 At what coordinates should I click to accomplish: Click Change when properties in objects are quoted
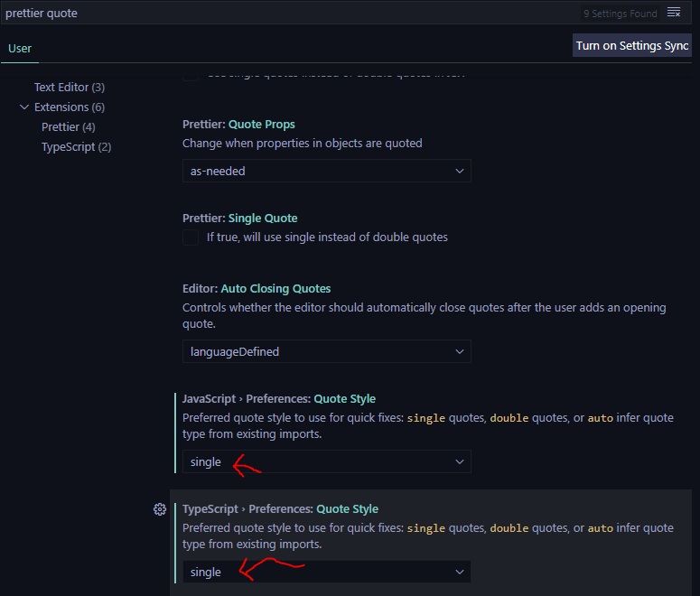tap(303, 144)
